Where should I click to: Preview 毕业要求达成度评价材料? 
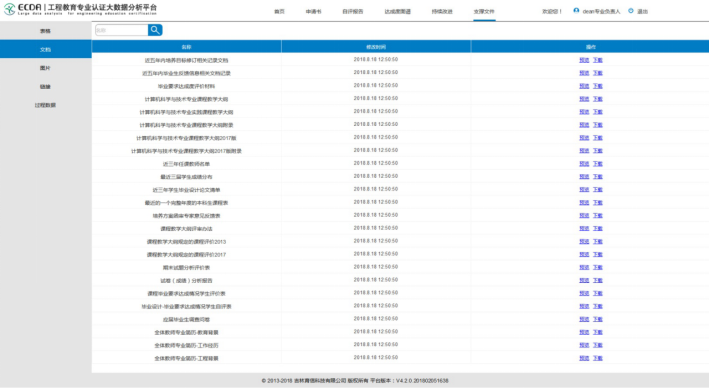coord(584,86)
